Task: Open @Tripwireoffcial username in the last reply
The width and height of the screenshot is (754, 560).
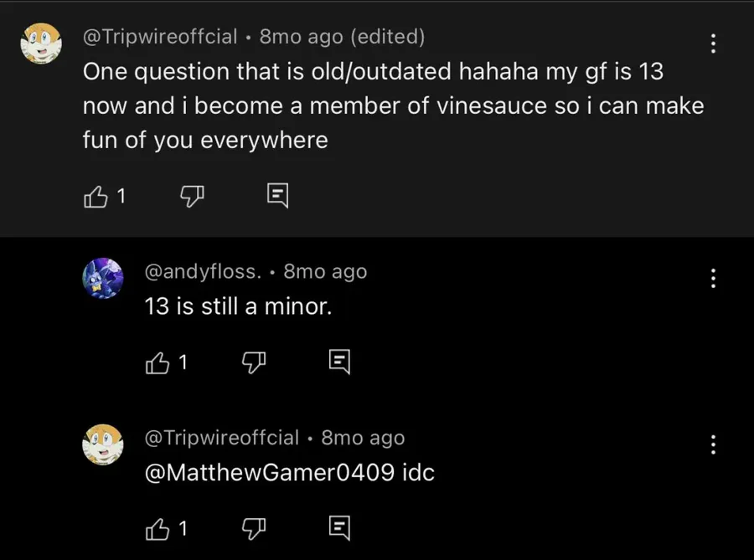Action: click(221, 438)
